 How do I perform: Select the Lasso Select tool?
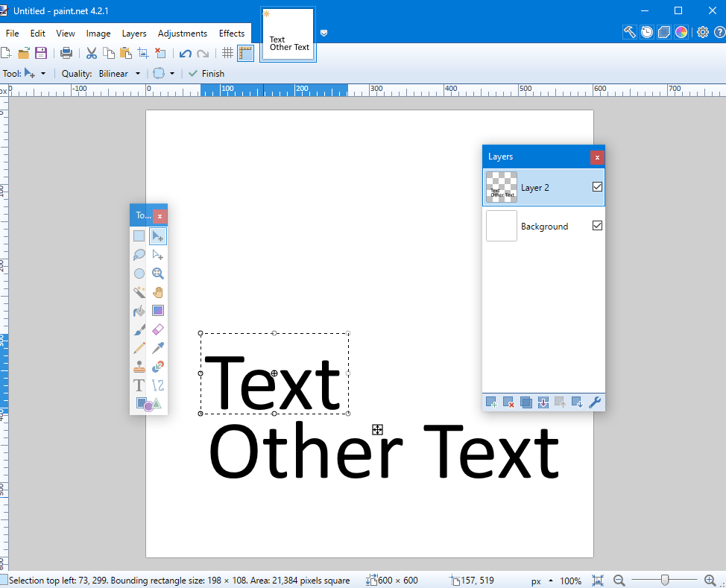(139, 255)
